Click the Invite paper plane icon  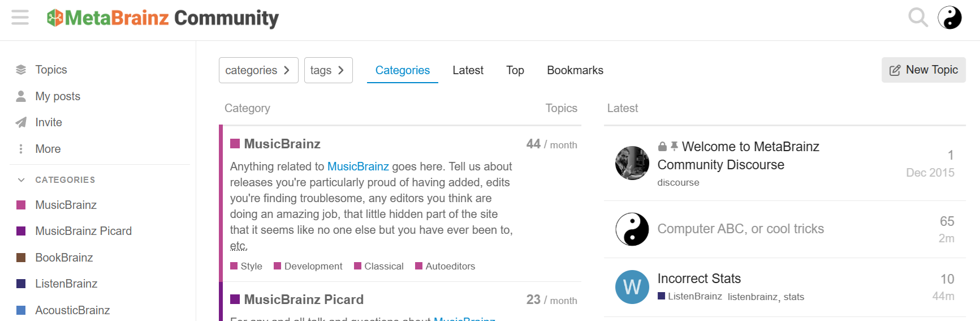[21, 122]
